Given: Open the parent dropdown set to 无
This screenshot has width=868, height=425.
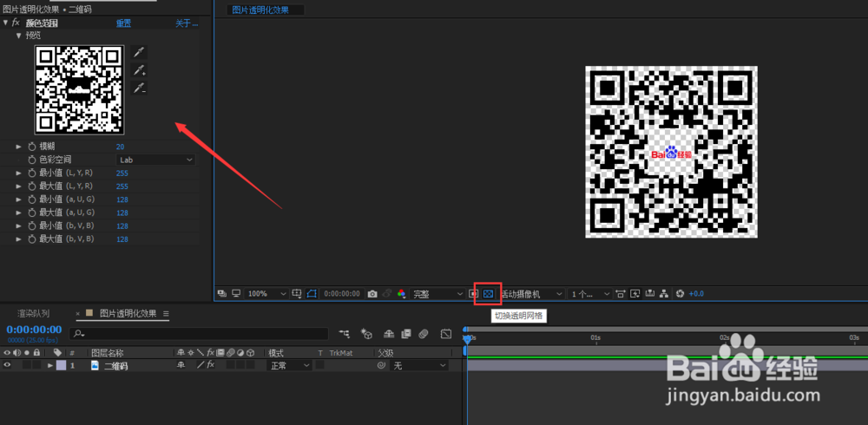Looking at the screenshot, I should point(418,365).
